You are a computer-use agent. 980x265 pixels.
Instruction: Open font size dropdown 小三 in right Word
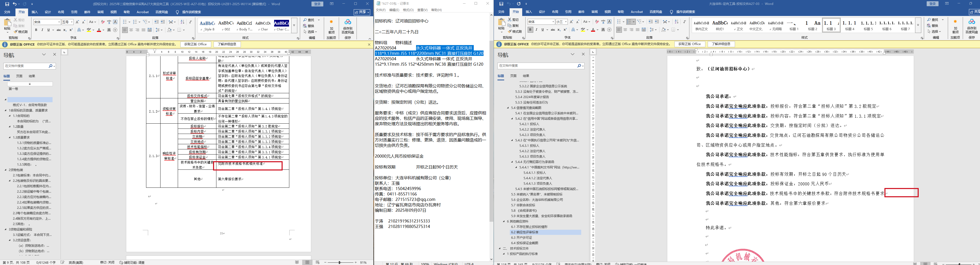pyautogui.click(x=566, y=22)
